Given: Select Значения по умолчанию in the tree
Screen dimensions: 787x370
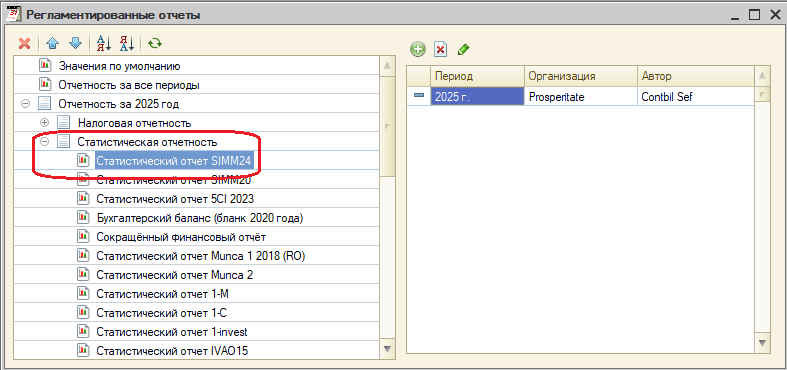Looking at the screenshot, I should coord(119,66).
